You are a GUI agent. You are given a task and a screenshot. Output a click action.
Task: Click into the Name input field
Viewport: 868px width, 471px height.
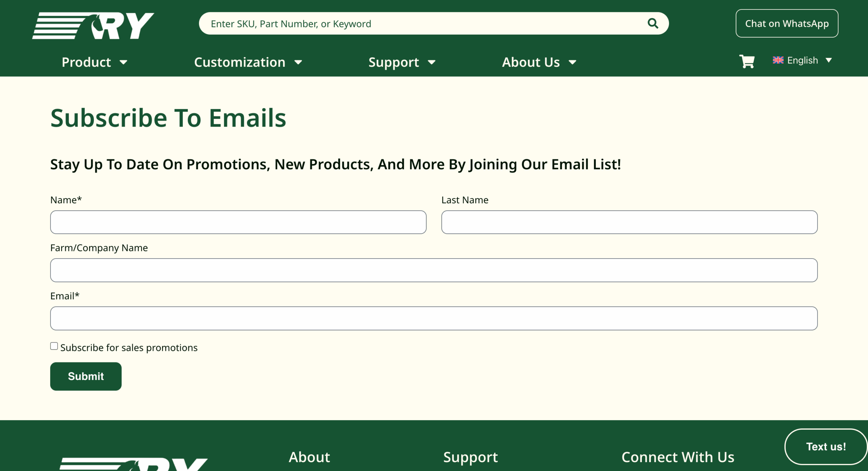tap(238, 222)
